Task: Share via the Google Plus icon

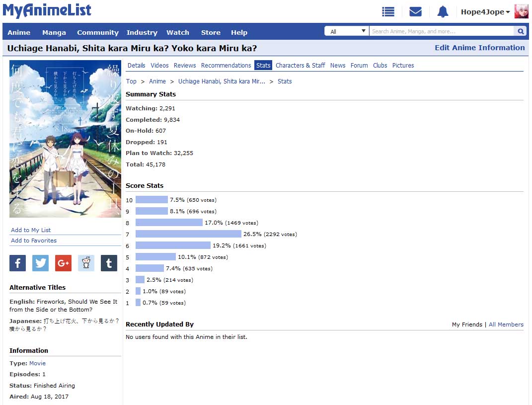Action: coord(63,263)
